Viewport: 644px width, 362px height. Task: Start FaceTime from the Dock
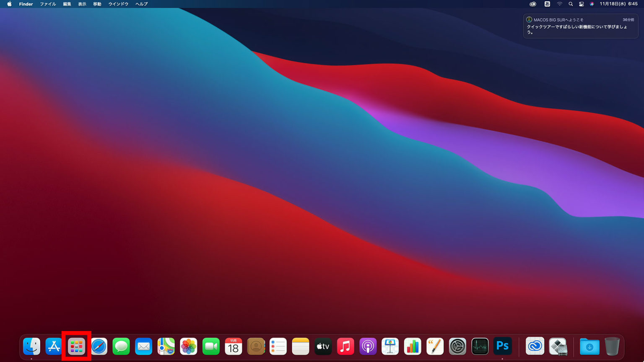click(x=211, y=346)
